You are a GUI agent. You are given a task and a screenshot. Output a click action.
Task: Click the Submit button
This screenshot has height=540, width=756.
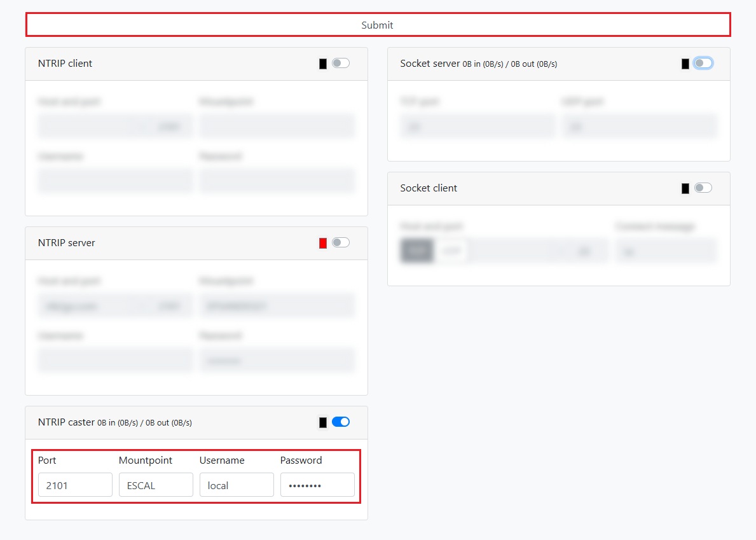378,25
